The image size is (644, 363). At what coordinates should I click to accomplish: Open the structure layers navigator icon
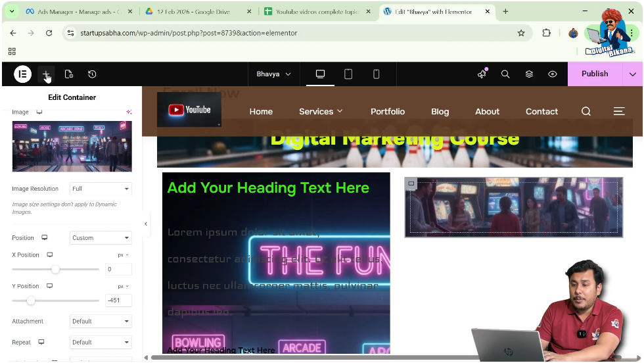click(x=529, y=74)
